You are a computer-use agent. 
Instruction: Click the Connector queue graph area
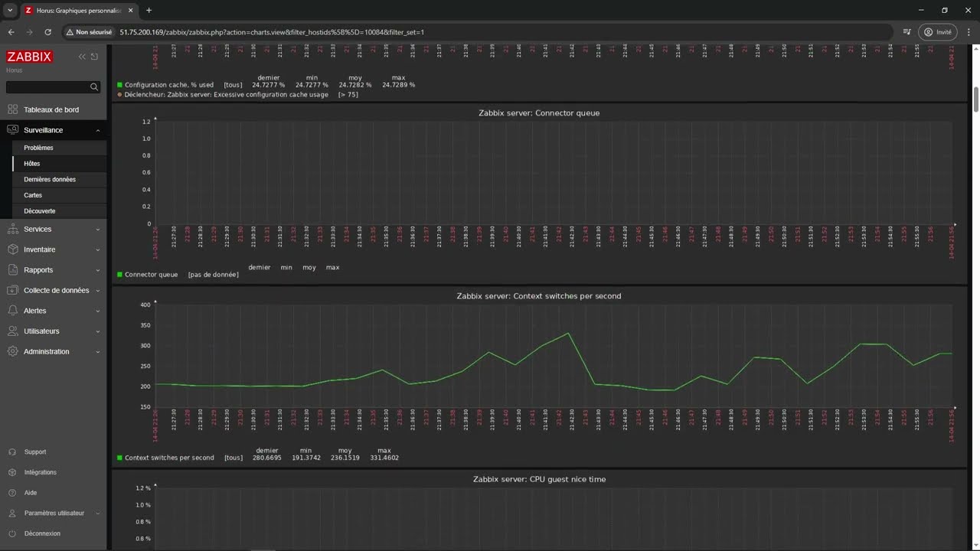[554, 173]
